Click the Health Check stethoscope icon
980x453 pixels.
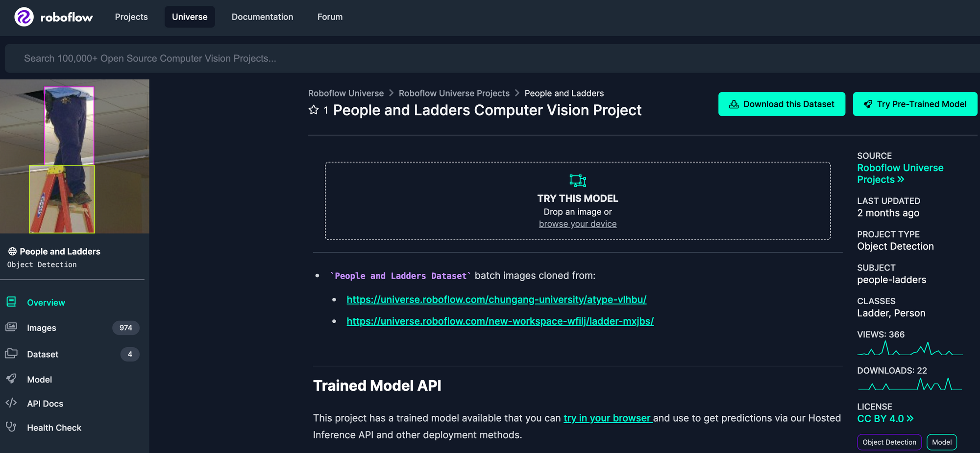coord(11,427)
